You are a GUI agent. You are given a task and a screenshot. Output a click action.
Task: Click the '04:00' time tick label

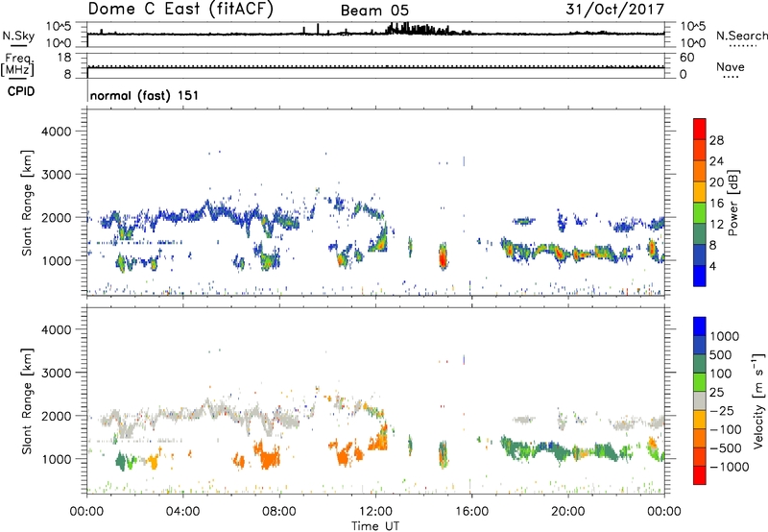182,512
